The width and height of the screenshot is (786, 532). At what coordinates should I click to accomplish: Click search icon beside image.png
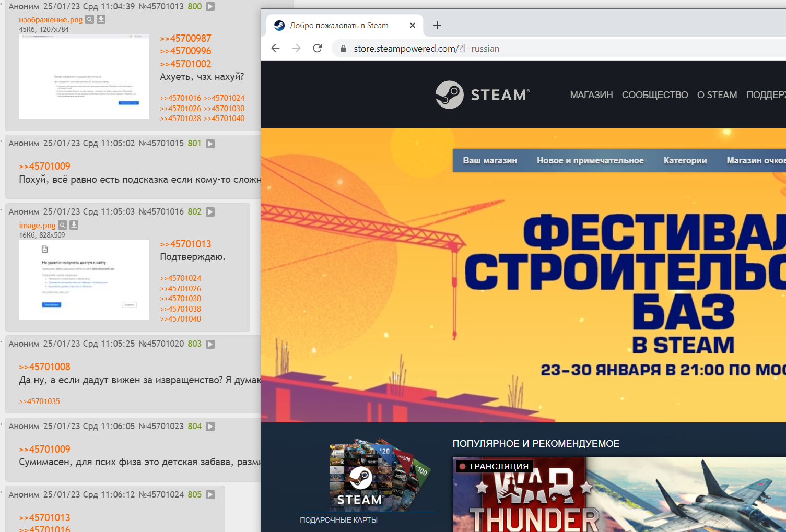pos(63,225)
